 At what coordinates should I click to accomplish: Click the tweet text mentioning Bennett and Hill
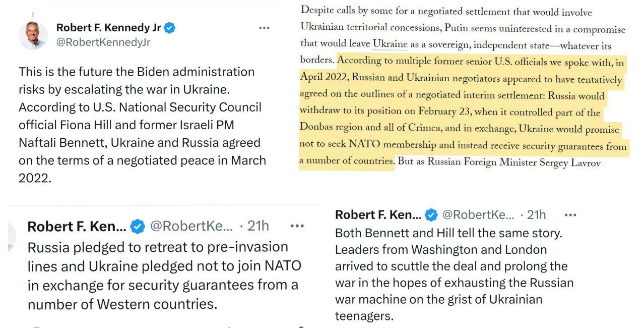pyautogui.click(x=454, y=272)
